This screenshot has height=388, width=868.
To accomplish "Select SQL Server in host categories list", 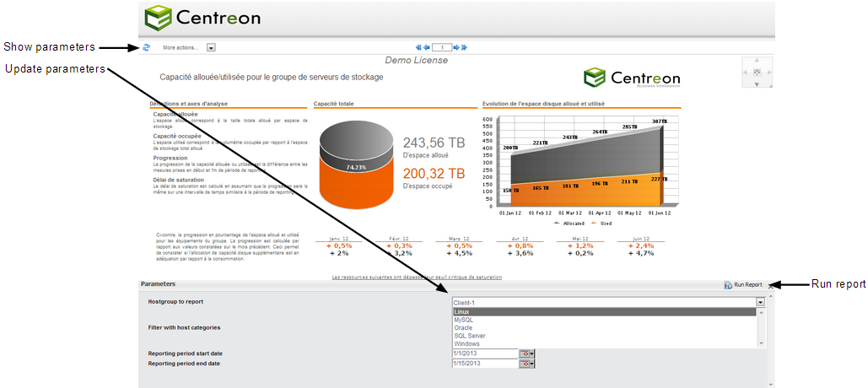I will [605, 336].
